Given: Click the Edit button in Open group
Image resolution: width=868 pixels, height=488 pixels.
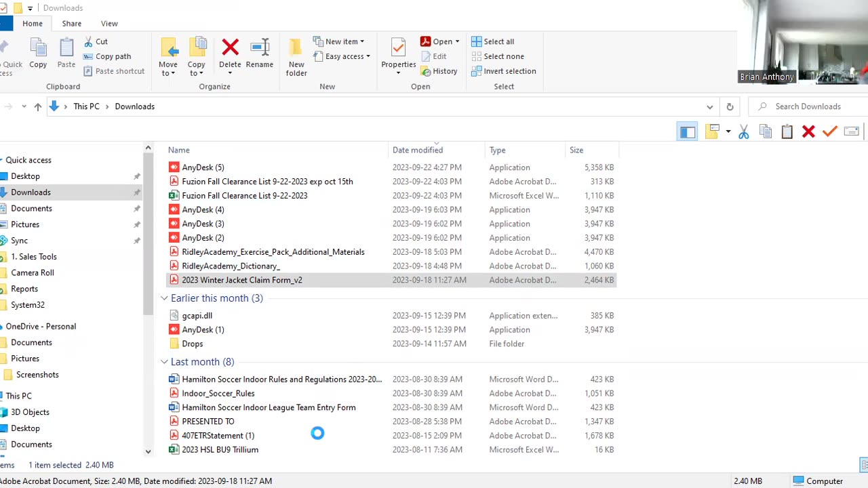Looking at the screenshot, I should pyautogui.click(x=434, y=56).
